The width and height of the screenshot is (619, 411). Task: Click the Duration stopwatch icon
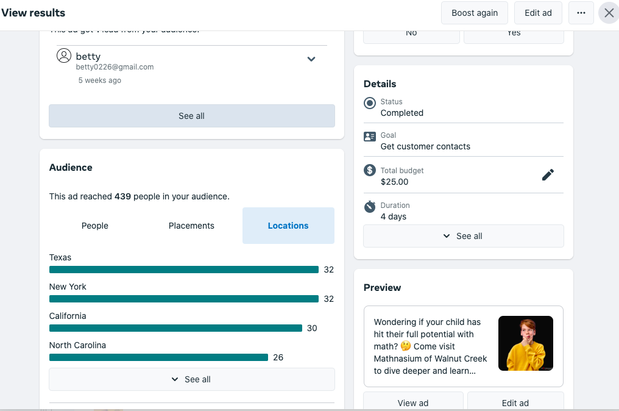[x=370, y=206]
